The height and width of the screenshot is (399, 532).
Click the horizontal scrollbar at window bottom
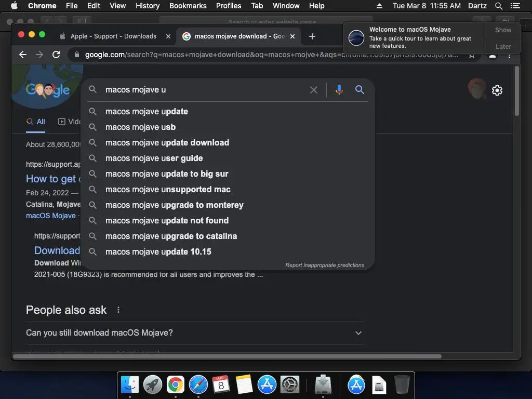[x=228, y=356]
